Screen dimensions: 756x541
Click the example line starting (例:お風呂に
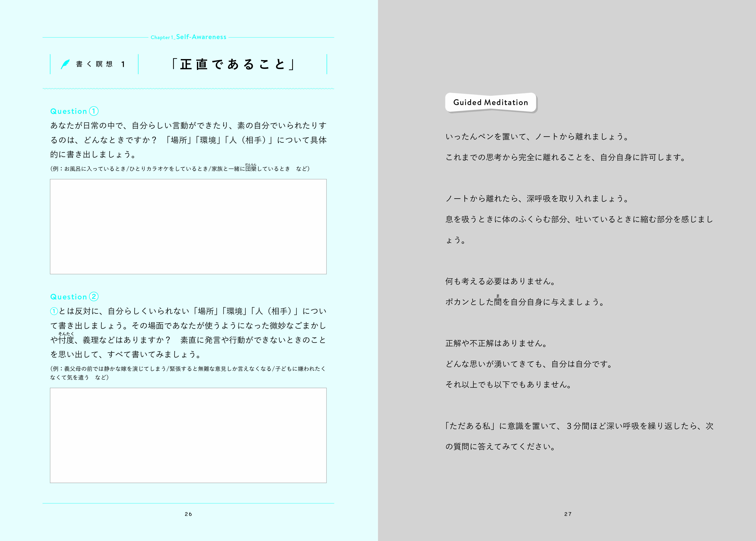click(x=180, y=169)
